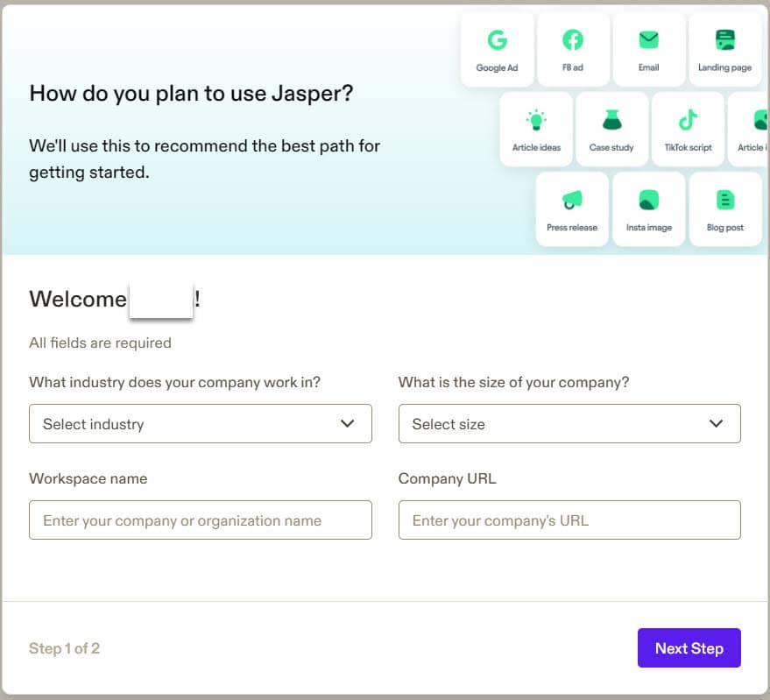
Task: Open the Select industry dropdown
Action: [x=201, y=423]
